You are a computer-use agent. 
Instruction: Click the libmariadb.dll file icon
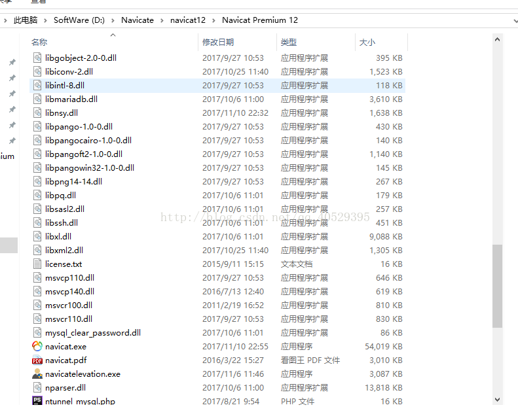37,99
